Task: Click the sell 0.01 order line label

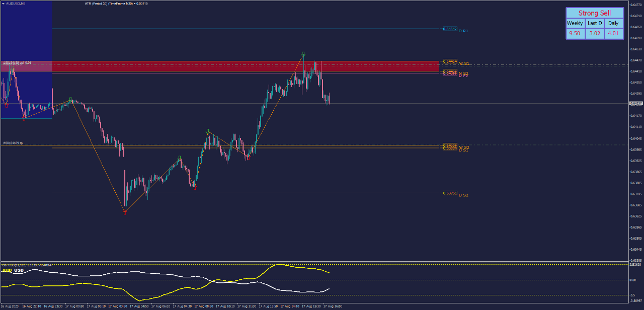Action: [x=17, y=63]
